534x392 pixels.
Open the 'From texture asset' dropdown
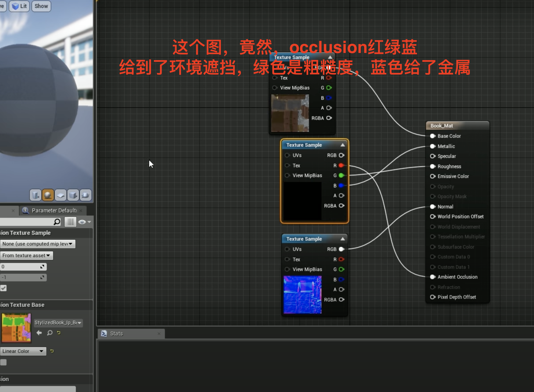(x=26, y=255)
